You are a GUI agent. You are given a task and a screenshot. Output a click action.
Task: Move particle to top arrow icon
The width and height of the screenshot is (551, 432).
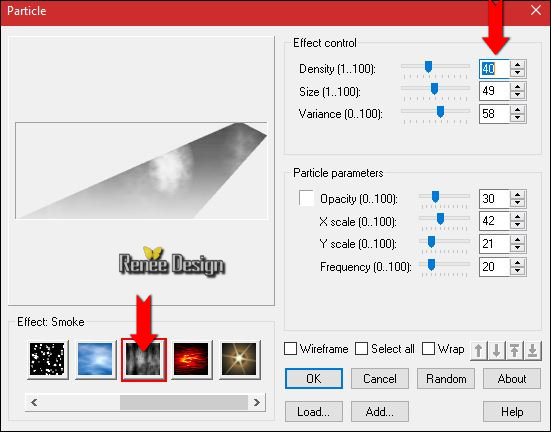(x=514, y=350)
